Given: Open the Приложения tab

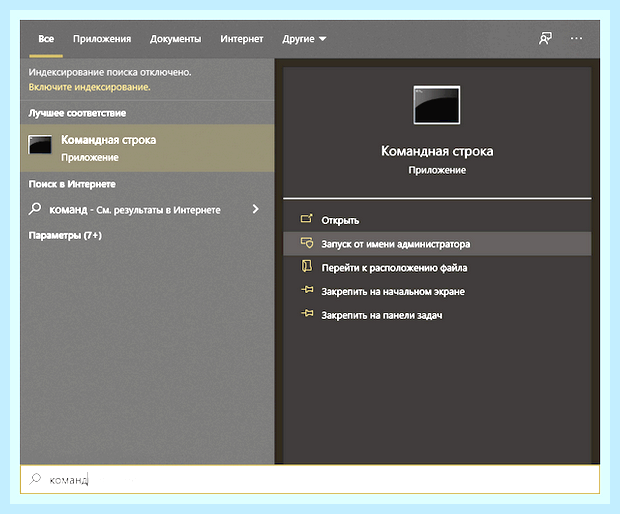Looking at the screenshot, I should pyautogui.click(x=102, y=39).
